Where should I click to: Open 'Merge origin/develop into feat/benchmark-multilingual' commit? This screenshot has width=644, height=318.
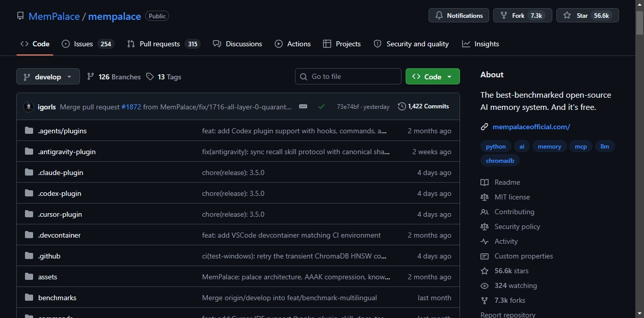[x=289, y=298]
